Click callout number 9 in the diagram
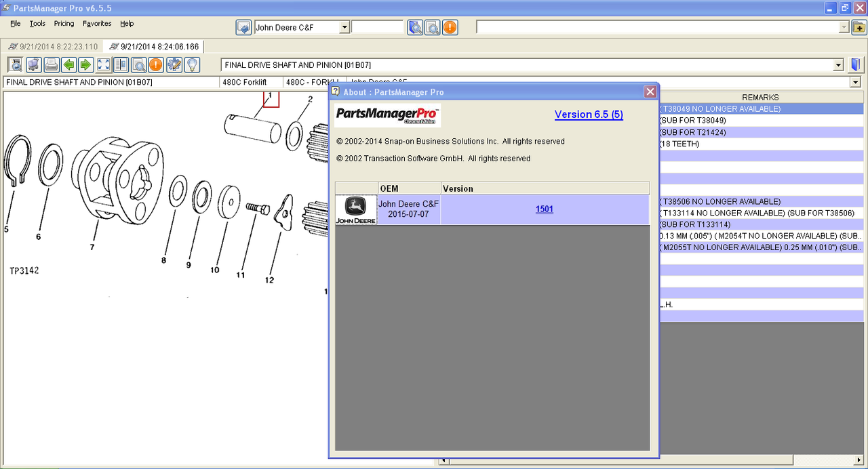This screenshot has height=469, width=868. click(x=189, y=265)
